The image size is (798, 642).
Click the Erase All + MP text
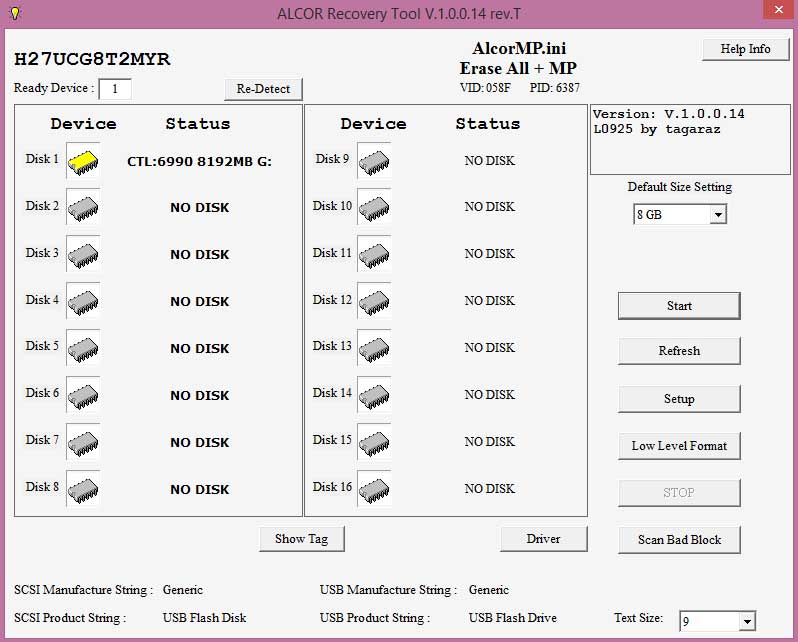pyautogui.click(x=518, y=68)
